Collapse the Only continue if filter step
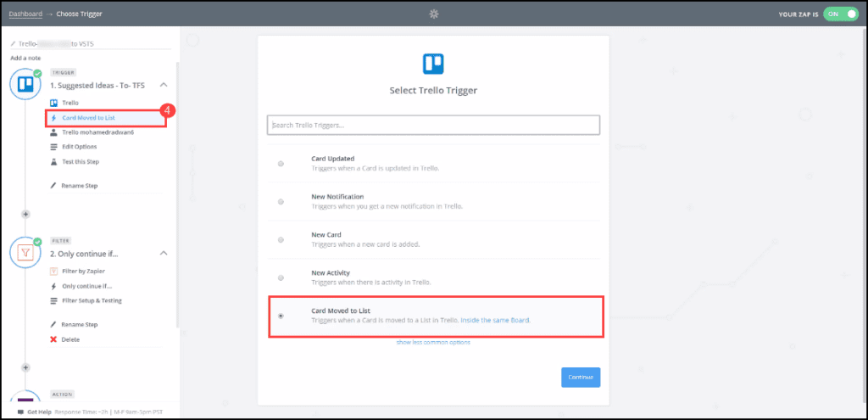This screenshot has height=420, width=868. [164, 253]
